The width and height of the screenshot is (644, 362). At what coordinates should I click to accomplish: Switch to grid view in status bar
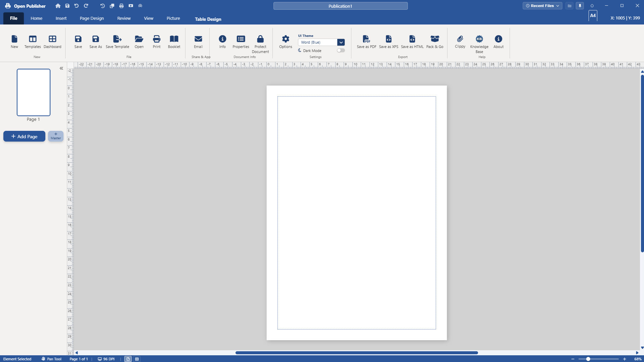137,359
